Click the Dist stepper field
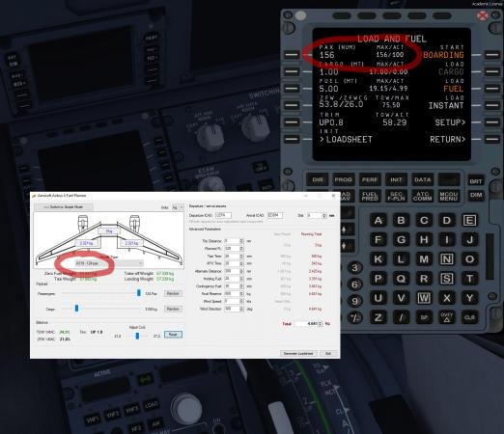 [317, 215]
